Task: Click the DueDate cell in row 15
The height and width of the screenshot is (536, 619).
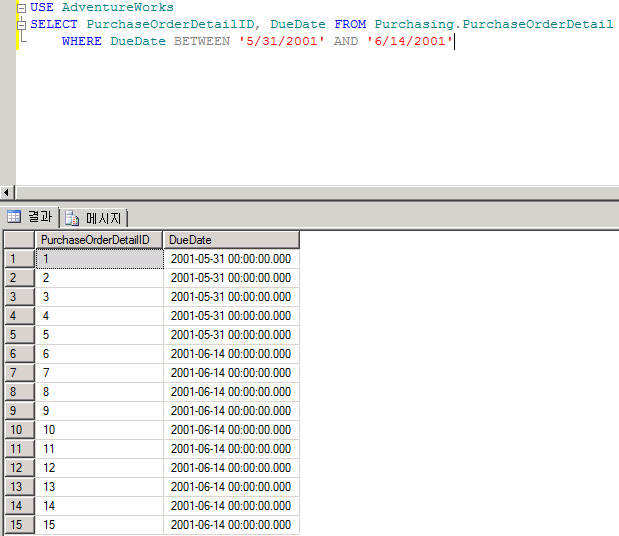Action: [231, 525]
